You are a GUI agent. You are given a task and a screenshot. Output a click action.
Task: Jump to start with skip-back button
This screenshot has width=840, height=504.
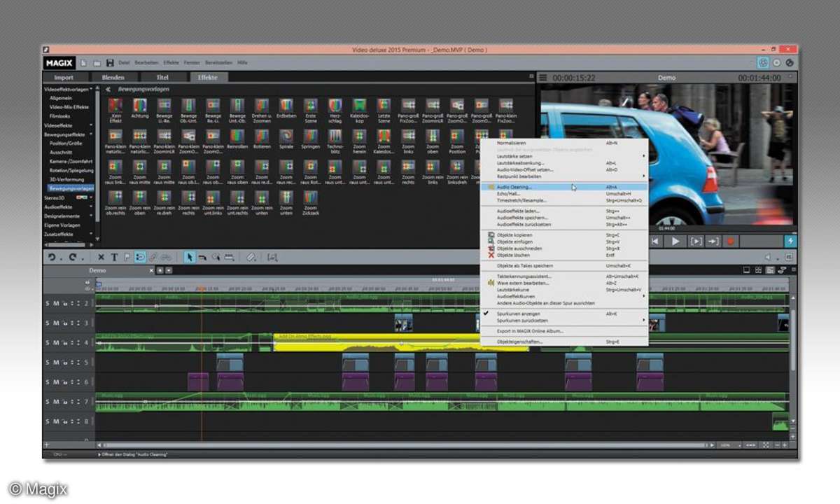point(656,241)
